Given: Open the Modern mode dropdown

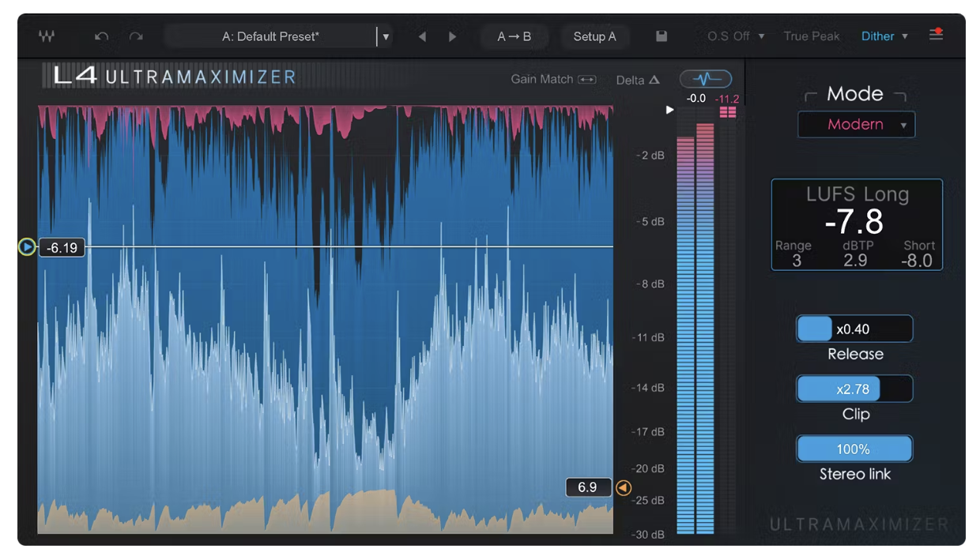Looking at the screenshot, I should 856,125.
